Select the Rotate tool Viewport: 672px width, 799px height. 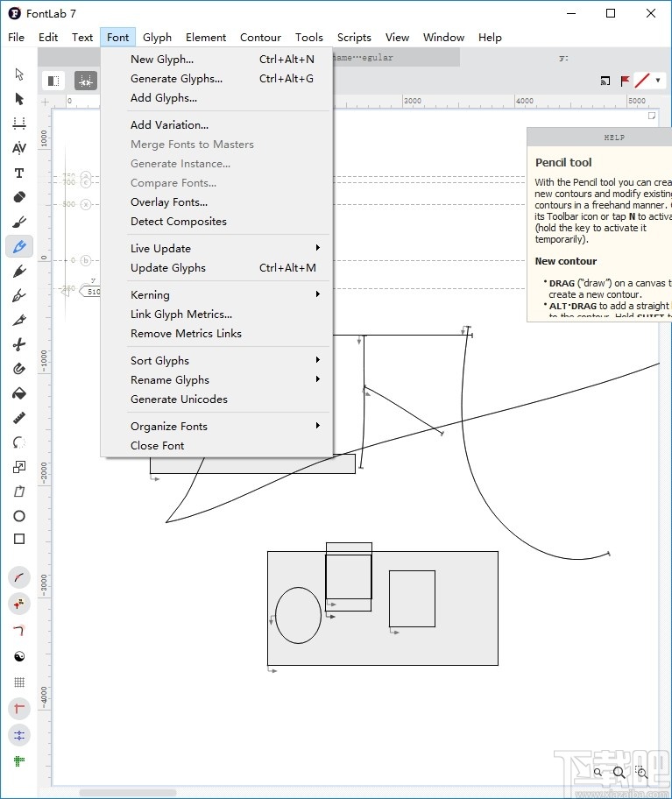(x=19, y=442)
